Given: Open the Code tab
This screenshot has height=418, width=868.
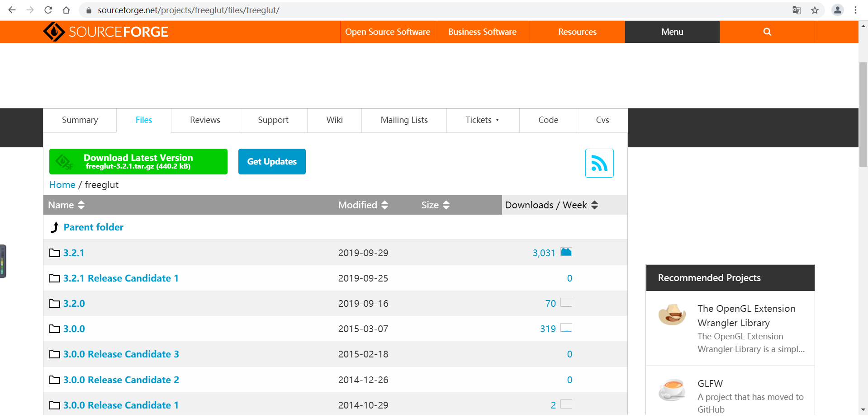Looking at the screenshot, I should [548, 120].
